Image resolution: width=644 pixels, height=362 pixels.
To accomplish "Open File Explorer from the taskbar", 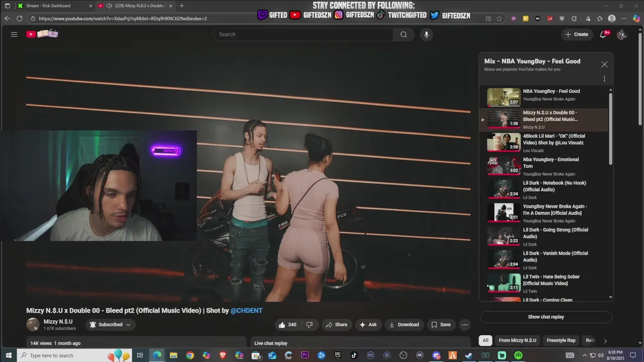I will (x=173, y=355).
